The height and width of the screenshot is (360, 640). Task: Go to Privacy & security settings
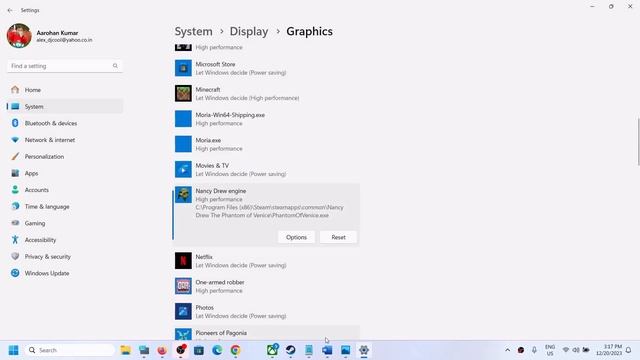65,256
